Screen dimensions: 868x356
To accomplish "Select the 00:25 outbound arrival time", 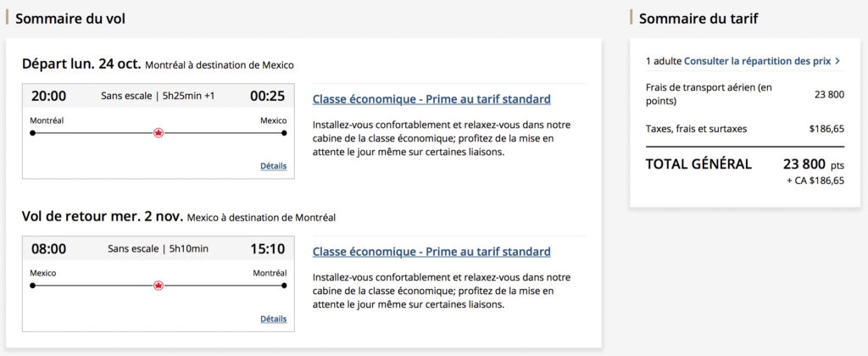I will click(267, 96).
